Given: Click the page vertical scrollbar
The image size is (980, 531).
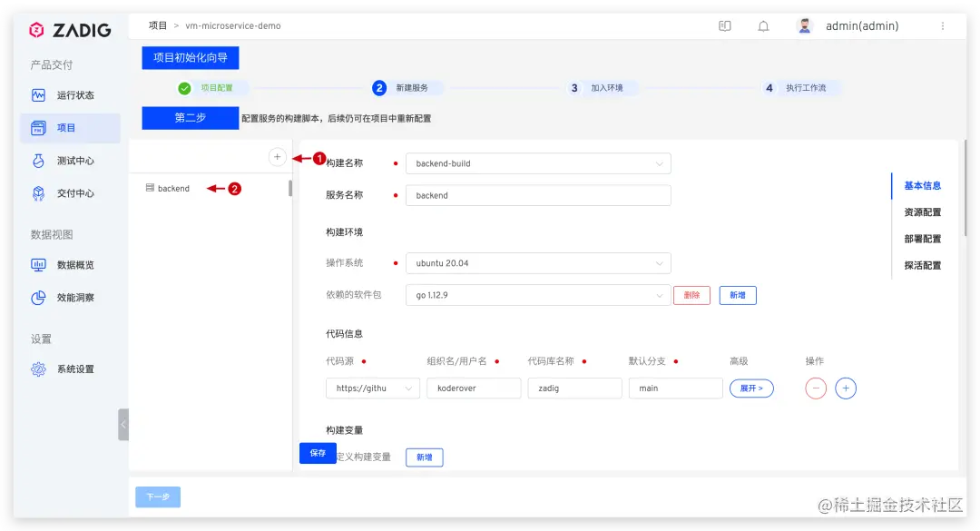Looking at the screenshot, I should pyautogui.click(x=965, y=188).
